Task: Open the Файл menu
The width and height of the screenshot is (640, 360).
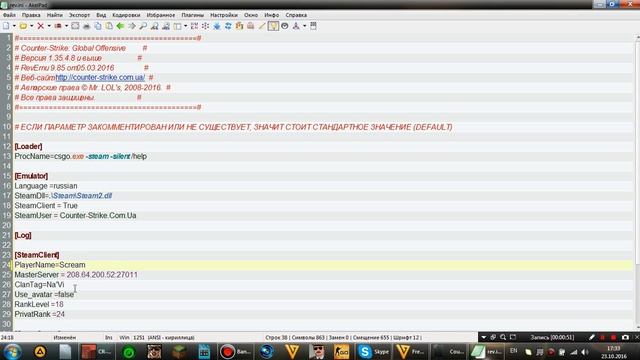Action: (x=9, y=15)
